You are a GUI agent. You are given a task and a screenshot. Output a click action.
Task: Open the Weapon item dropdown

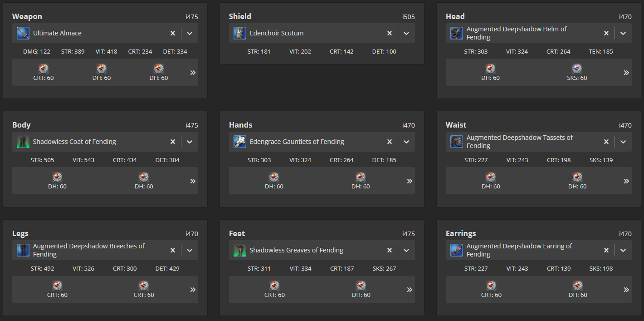(190, 33)
